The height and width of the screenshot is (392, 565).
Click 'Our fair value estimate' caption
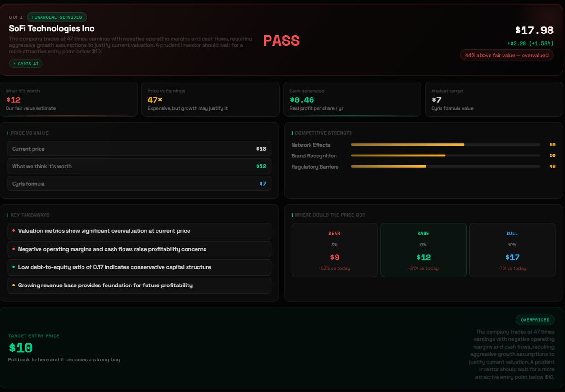(x=31, y=108)
